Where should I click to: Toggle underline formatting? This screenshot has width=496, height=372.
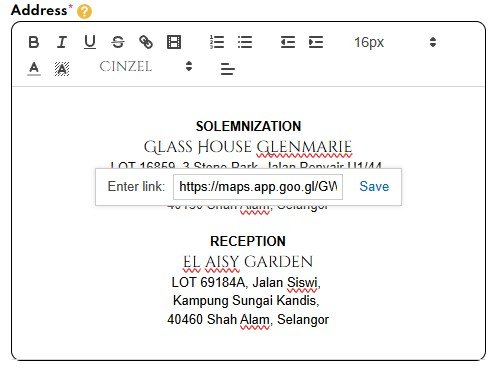(90, 42)
